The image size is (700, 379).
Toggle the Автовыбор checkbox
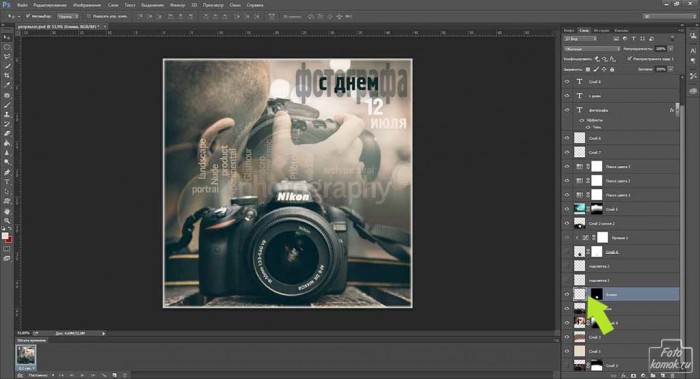28,16
